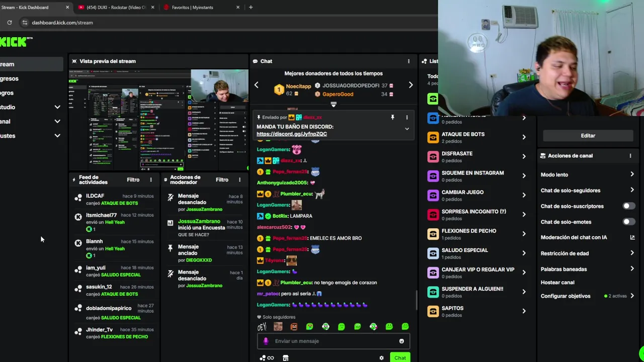Open Restricción de edad arrow
Image resolution: width=644 pixels, height=362 pixels.
pos(632,253)
